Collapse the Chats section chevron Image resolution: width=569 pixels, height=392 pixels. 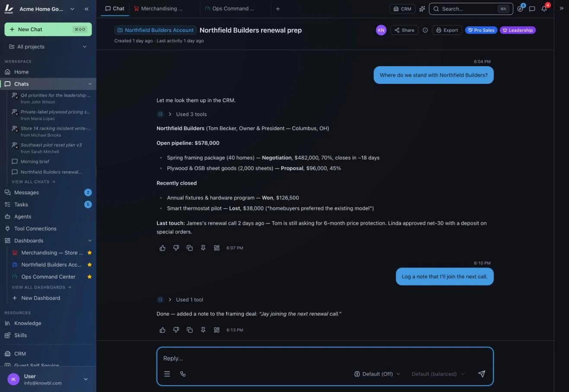[x=90, y=84]
